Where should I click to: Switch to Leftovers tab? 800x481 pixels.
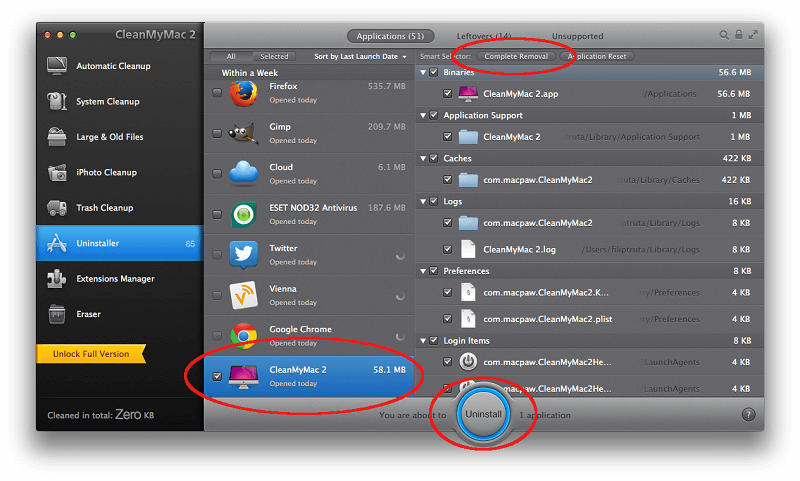point(483,36)
